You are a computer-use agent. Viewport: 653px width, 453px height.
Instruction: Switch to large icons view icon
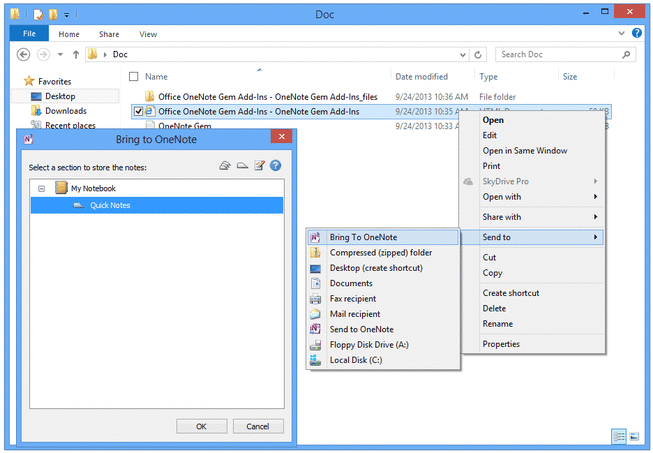pyautogui.click(x=634, y=436)
